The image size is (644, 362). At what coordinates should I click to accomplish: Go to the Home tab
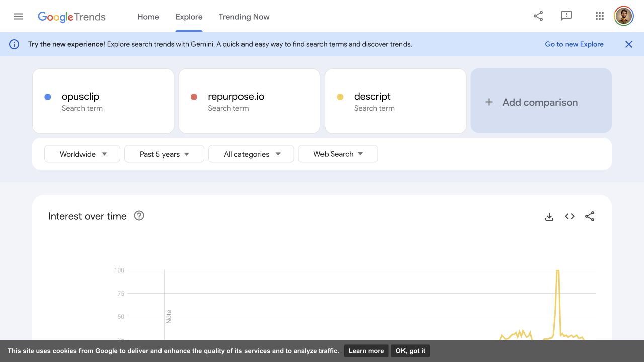tap(148, 17)
